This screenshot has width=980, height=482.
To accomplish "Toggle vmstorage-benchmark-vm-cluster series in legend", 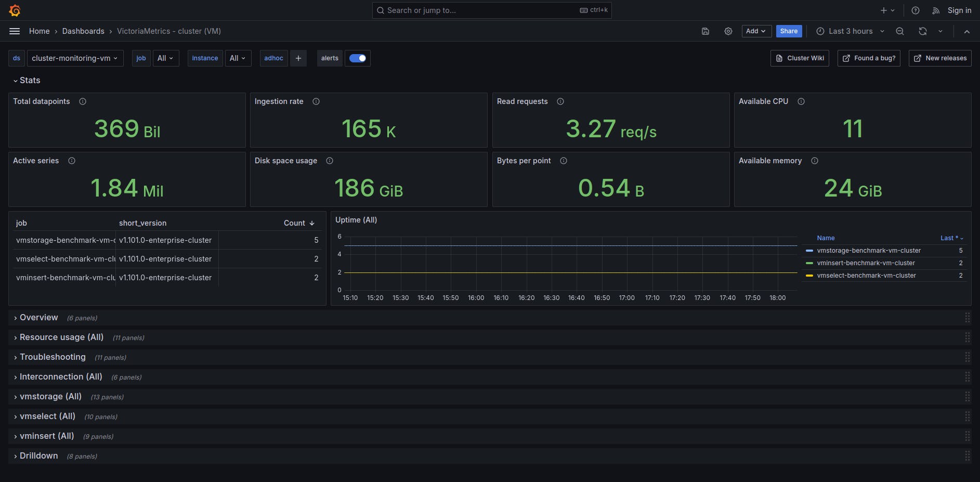I will (868, 251).
